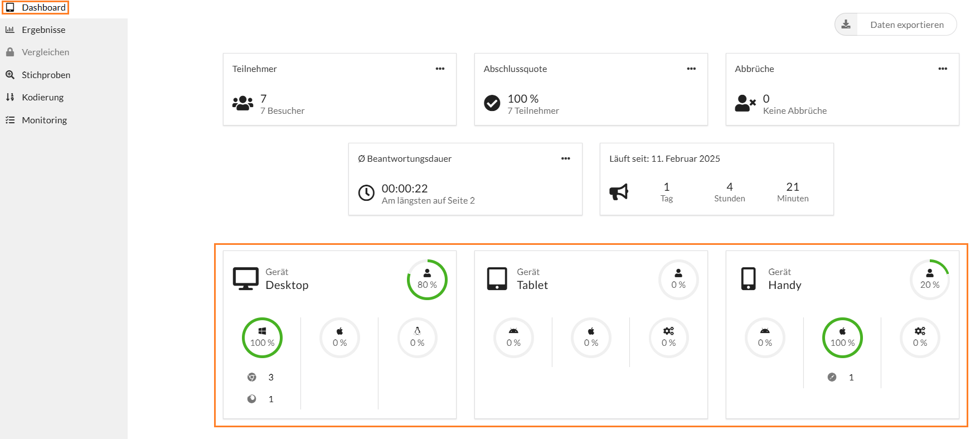Image resolution: width=980 pixels, height=439 pixels.
Task: Click the Desktop monitor device icon
Action: (245, 279)
